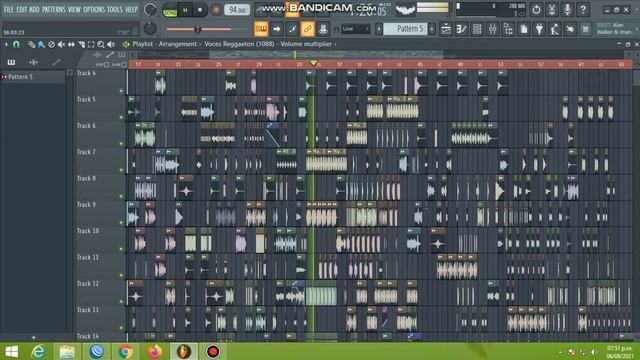Open the Tempo tapper icon
The width and height of the screenshot is (640, 360).
click(x=554, y=29)
